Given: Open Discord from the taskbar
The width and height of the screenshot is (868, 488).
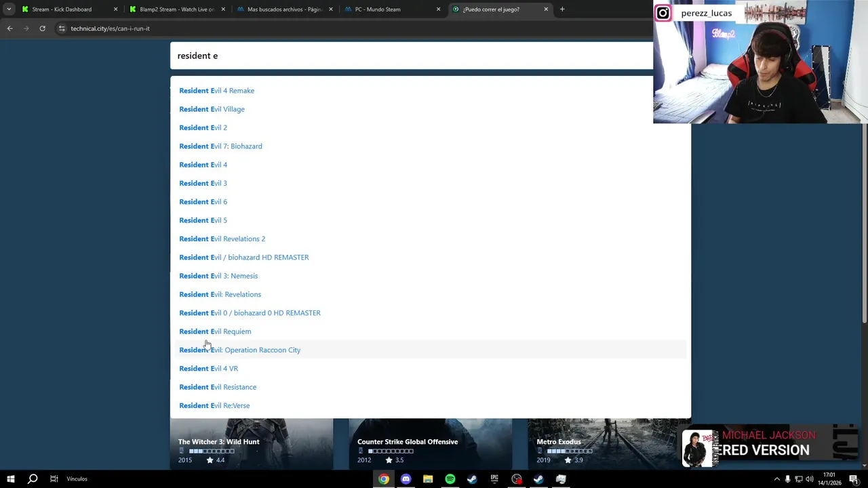Looking at the screenshot, I should pos(406,479).
